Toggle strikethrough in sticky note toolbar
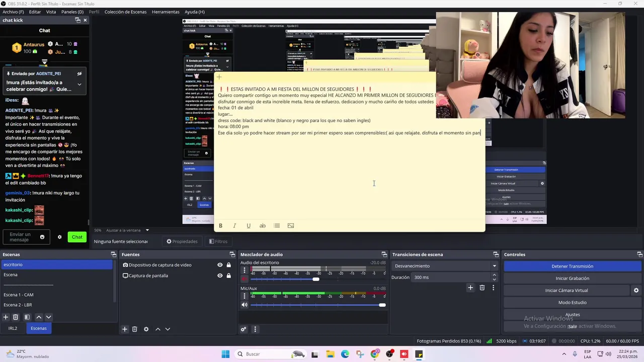Viewport: 644px width, 362px height. click(263, 226)
